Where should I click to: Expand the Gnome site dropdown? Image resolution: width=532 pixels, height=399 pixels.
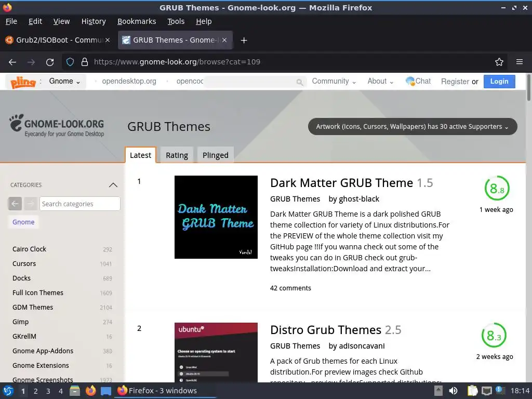64,82
